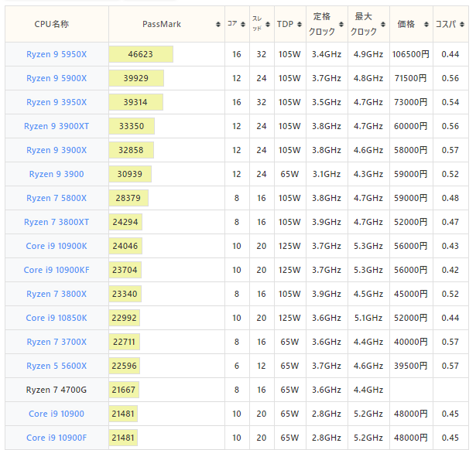Click the 5.1GHz max clock cell

click(x=368, y=318)
